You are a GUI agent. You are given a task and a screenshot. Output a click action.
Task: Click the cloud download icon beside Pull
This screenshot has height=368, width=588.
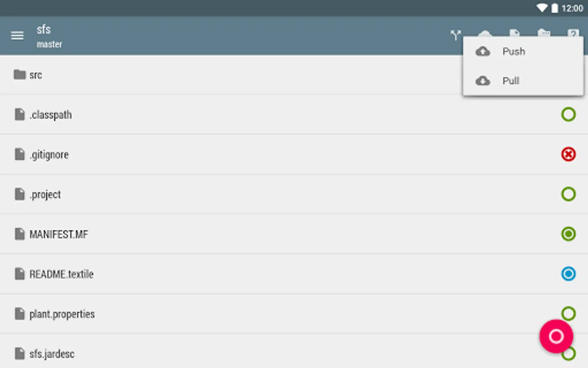483,81
